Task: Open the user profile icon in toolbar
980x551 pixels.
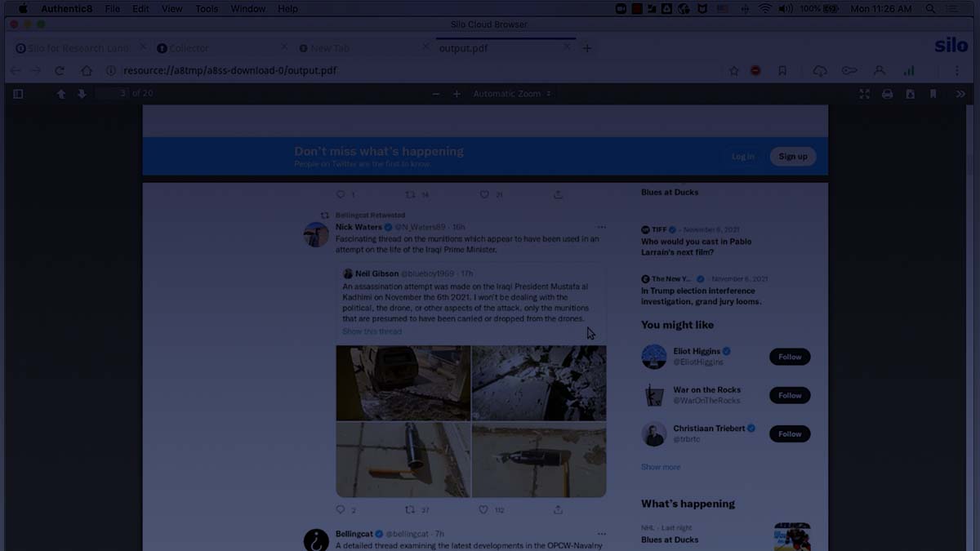Action: point(880,71)
